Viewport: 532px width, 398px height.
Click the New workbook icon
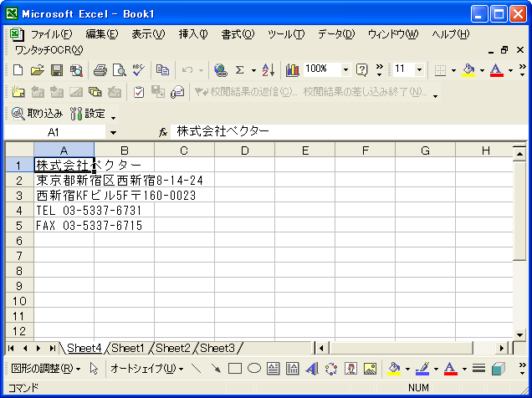pos(18,70)
